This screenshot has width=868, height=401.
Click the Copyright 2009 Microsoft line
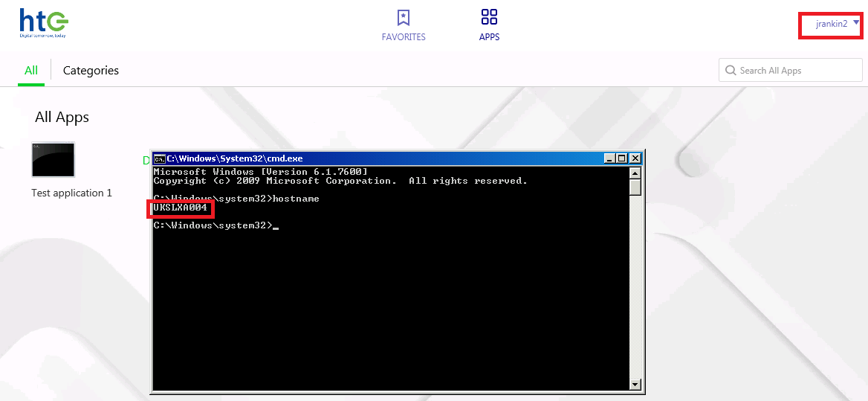(340, 181)
